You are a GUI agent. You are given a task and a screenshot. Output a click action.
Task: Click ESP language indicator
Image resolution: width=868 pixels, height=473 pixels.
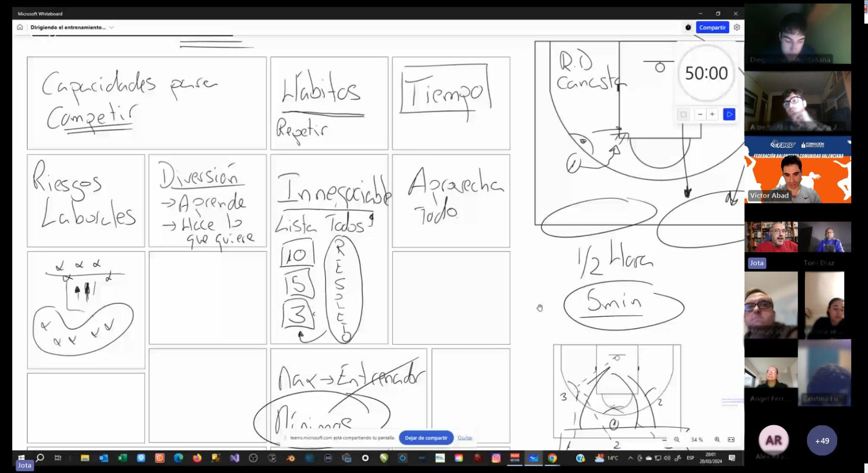pyautogui.click(x=690, y=458)
